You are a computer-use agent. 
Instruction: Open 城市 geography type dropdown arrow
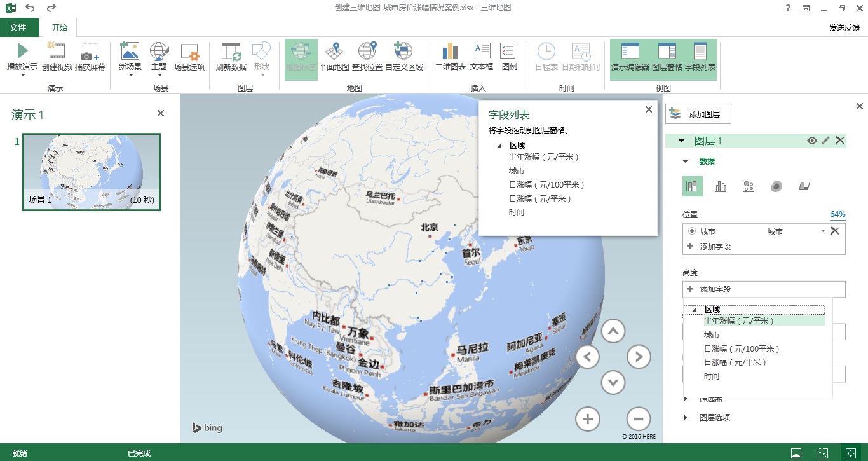(823, 231)
